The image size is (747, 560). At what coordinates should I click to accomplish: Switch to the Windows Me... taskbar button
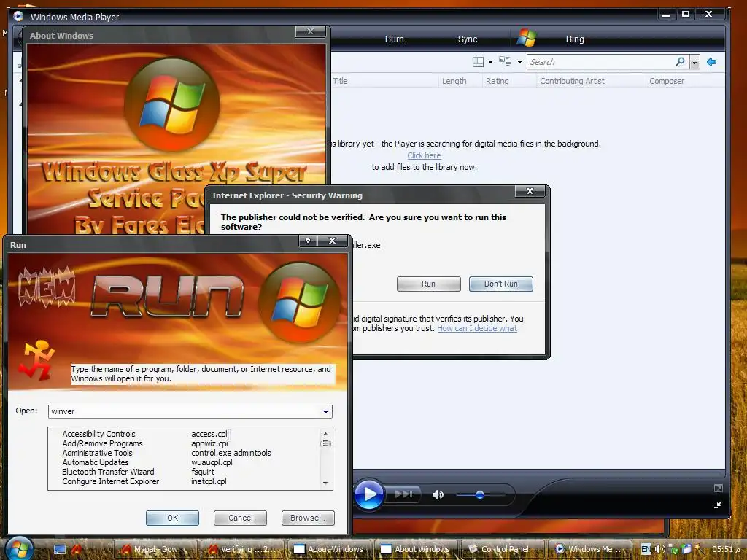(x=589, y=549)
